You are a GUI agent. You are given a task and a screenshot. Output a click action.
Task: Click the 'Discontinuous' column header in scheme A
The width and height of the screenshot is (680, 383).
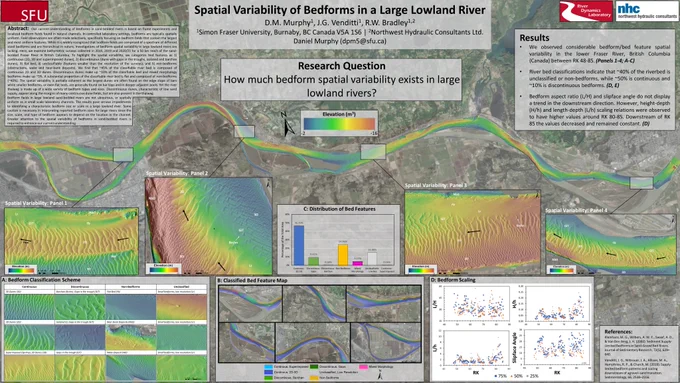(x=80, y=287)
